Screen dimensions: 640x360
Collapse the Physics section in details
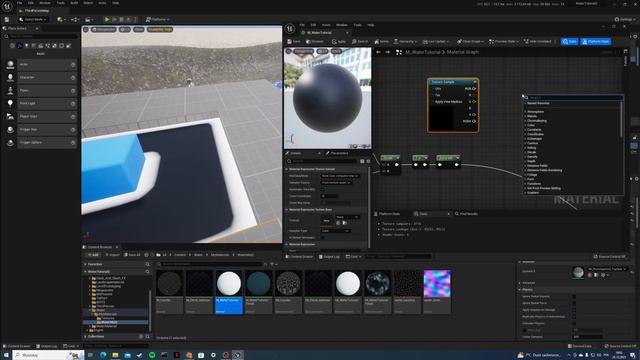(520, 289)
